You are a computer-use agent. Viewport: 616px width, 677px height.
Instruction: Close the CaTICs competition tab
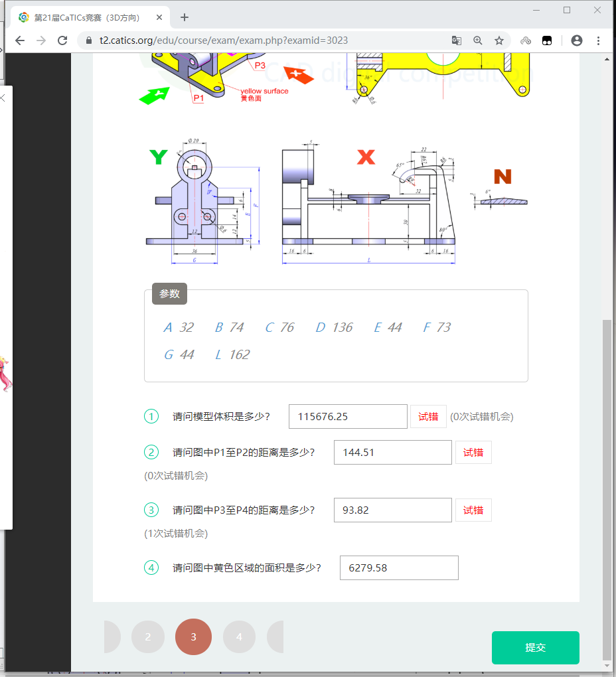click(x=158, y=17)
